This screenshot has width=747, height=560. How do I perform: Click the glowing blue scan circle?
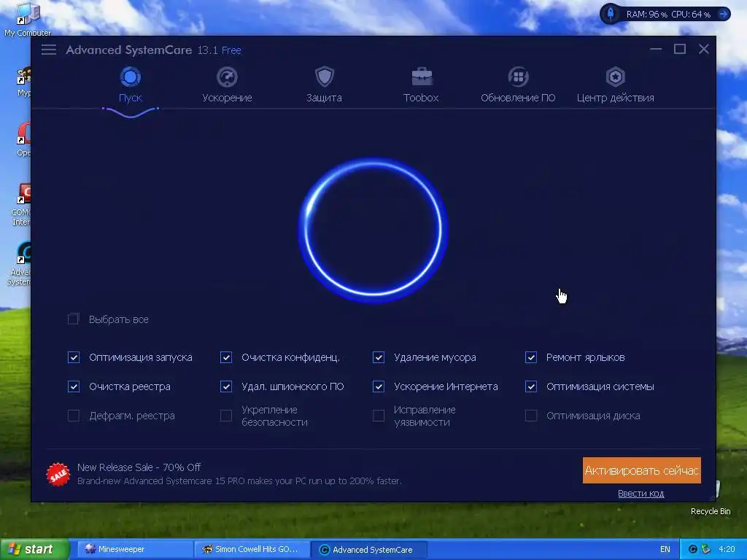click(x=373, y=230)
